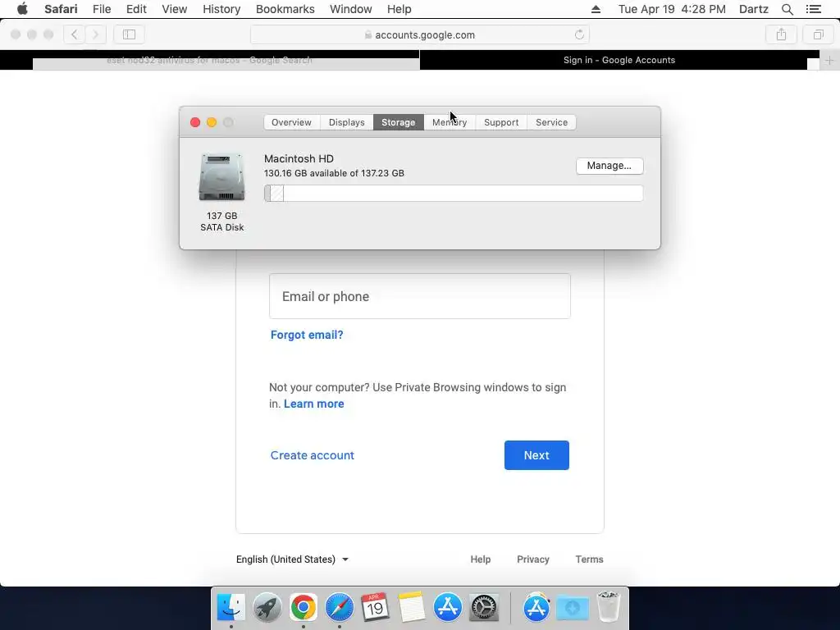Click the Apple menu logo
The width and height of the screenshot is (840, 630).
(x=22, y=9)
